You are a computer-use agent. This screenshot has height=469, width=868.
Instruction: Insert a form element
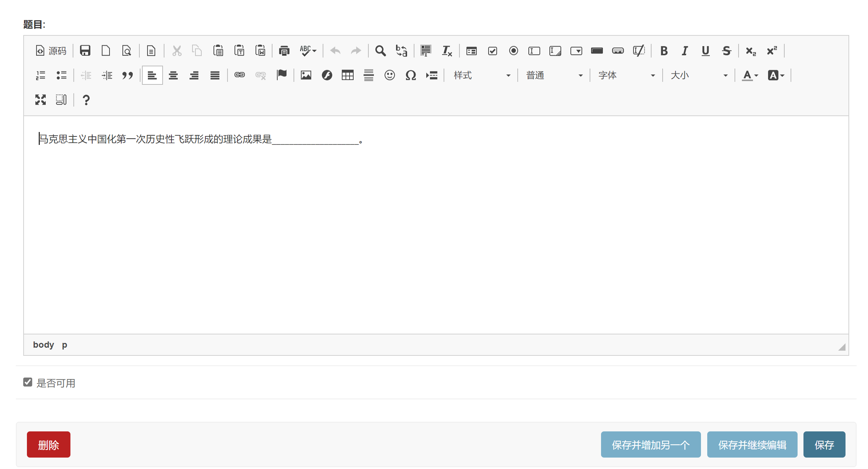[x=471, y=51]
